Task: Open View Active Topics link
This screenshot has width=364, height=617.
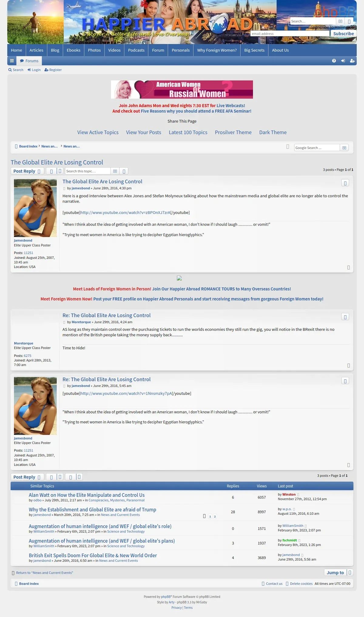Action: click(x=98, y=132)
